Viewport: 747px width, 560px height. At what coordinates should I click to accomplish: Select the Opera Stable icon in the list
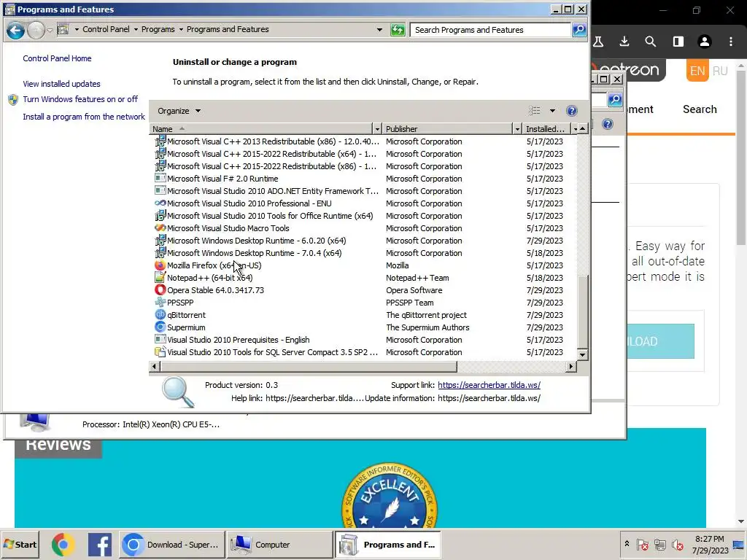click(x=160, y=290)
